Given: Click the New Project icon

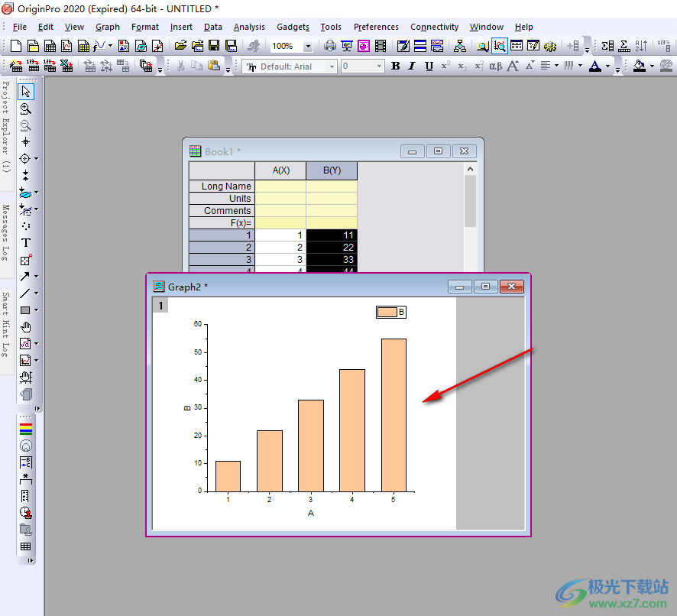Looking at the screenshot, I should [16, 46].
